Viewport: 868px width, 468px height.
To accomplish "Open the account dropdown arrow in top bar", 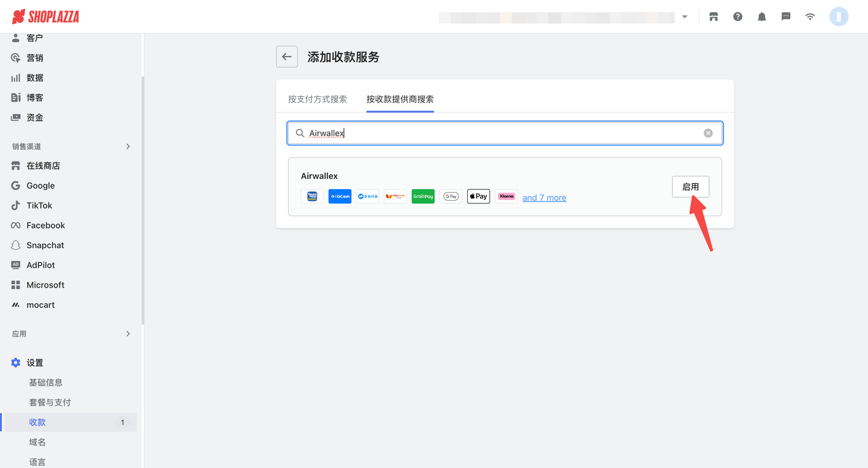I will pyautogui.click(x=684, y=16).
